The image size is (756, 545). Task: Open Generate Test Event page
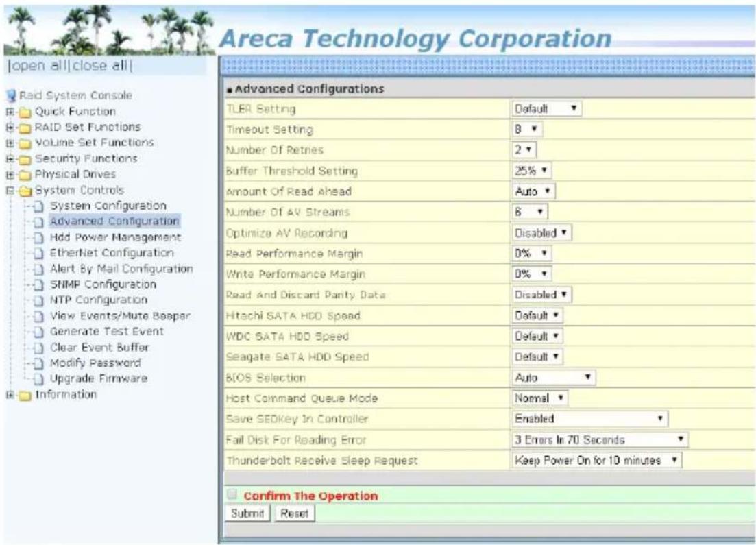tap(106, 331)
